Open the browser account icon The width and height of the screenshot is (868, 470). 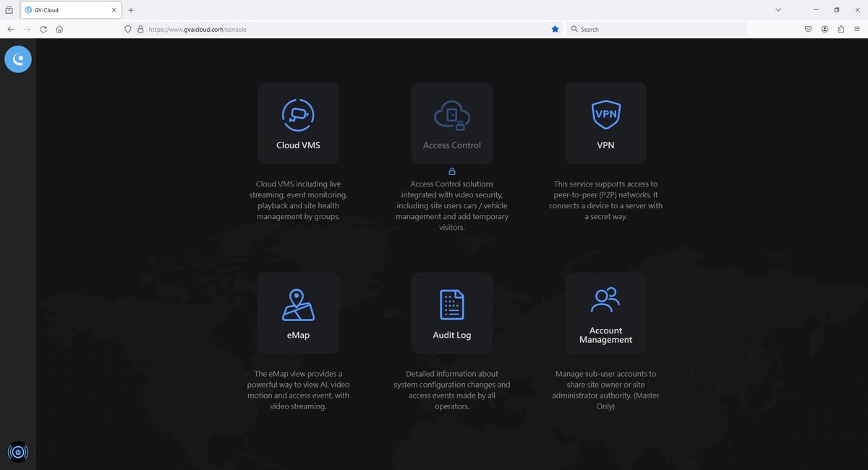[x=825, y=29]
